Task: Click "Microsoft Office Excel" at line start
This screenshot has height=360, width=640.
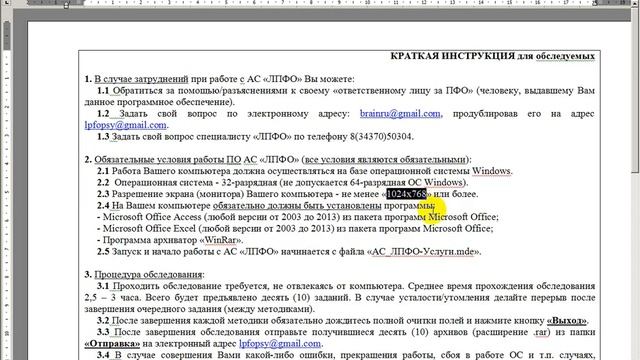Action: (x=149, y=228)
